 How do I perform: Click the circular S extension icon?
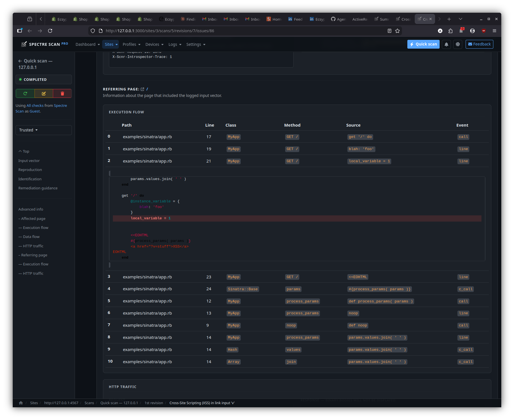tap(472, 31)
